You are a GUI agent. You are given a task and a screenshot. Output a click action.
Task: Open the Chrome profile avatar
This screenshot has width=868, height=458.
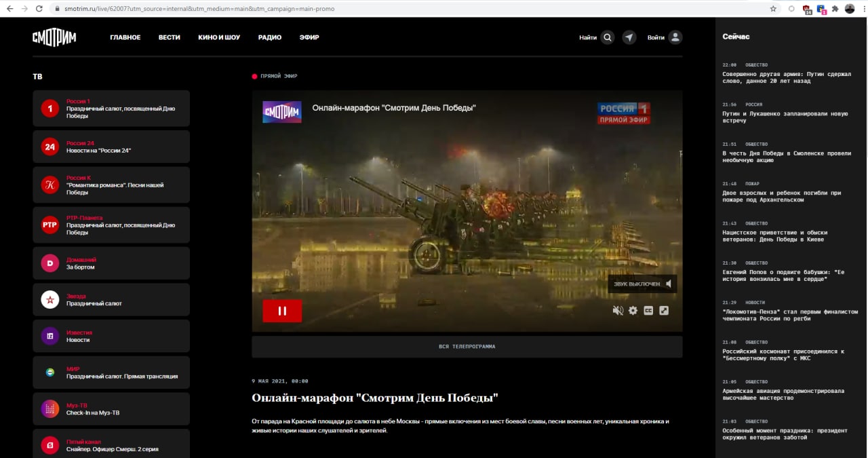(x=849, y=9)
